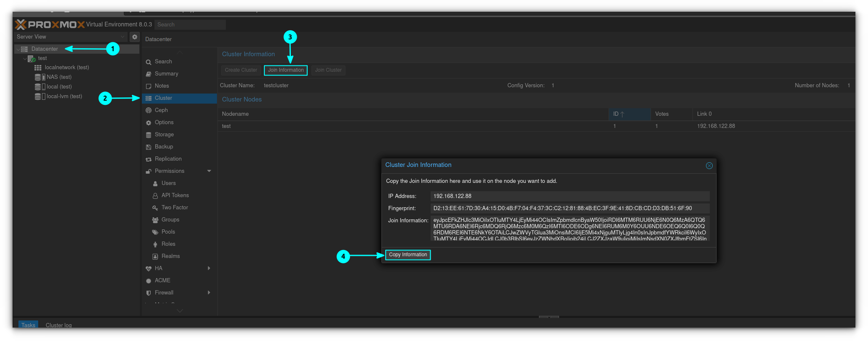
Task: Collapse the Permissions submenu arrow
Action: (x=209, y=171)
